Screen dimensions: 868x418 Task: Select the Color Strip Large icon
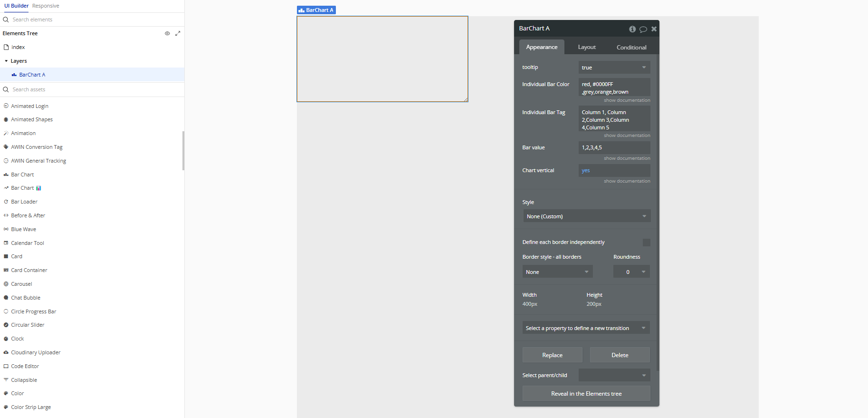6,407
